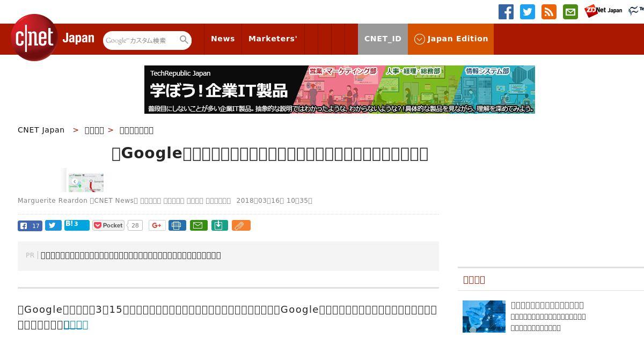This screenshot has width=644, height=338.
Task: Open the Twitter icon in top bar
Action: [x=528, y=12]
